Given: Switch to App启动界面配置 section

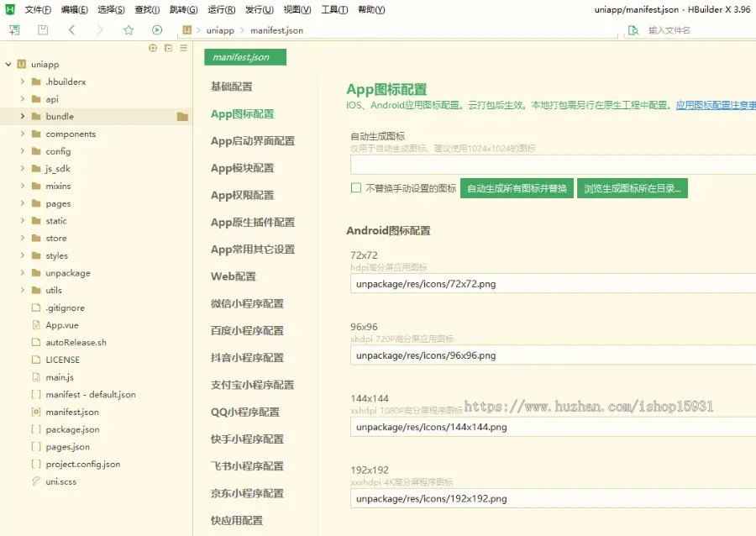Looking at the screenshot, I should (253, 141).
